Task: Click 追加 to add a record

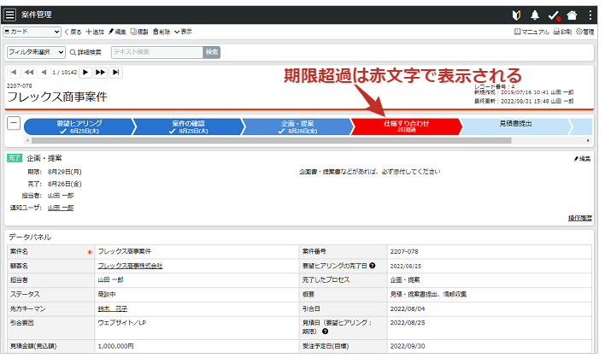Action: pyautogui.click(x=95, y=32)
